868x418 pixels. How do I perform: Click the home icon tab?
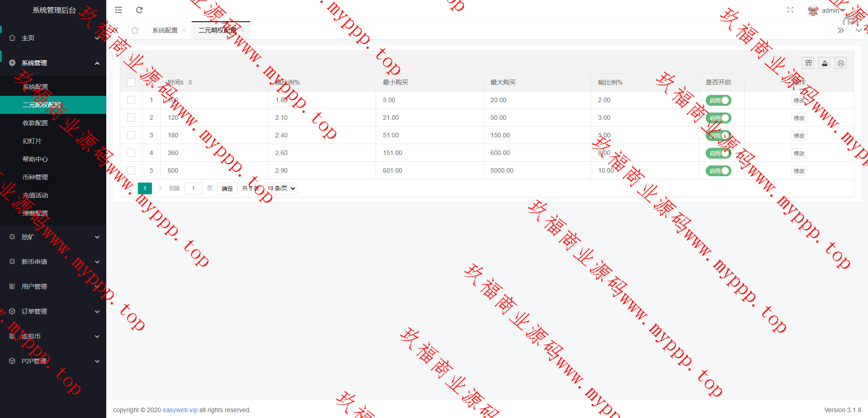click(135, 30)
